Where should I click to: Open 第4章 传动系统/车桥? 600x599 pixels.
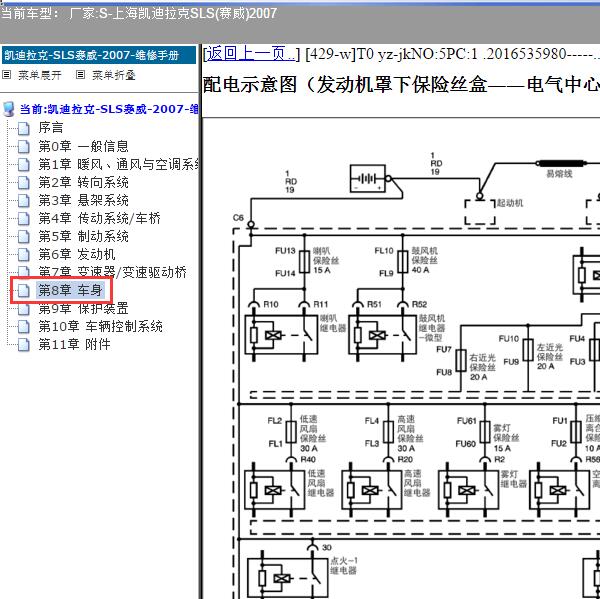click(99, 219)
